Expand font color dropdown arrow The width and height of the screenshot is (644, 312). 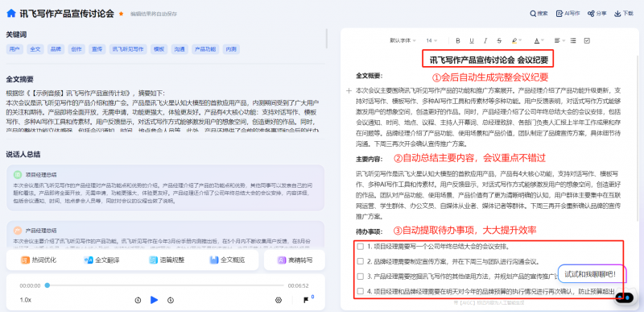pos(543,40)
